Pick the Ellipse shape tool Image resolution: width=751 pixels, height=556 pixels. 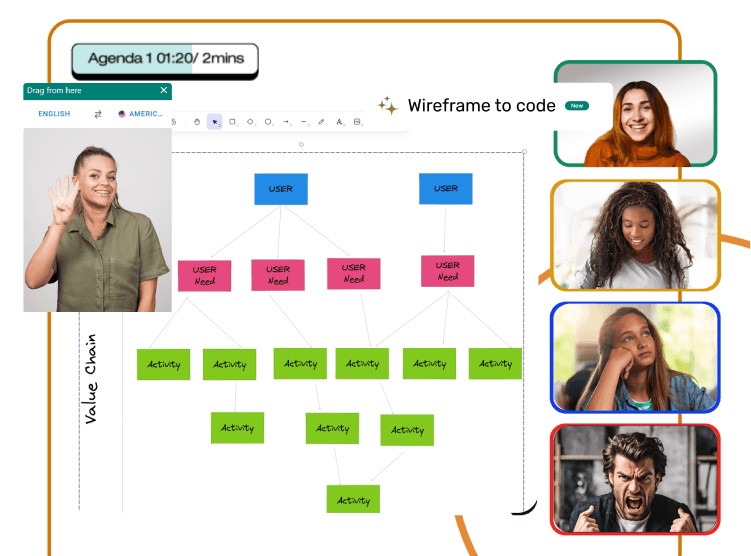(268, 122)
